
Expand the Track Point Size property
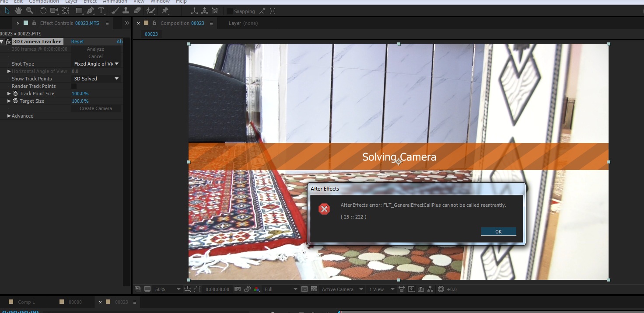(9, 94)
